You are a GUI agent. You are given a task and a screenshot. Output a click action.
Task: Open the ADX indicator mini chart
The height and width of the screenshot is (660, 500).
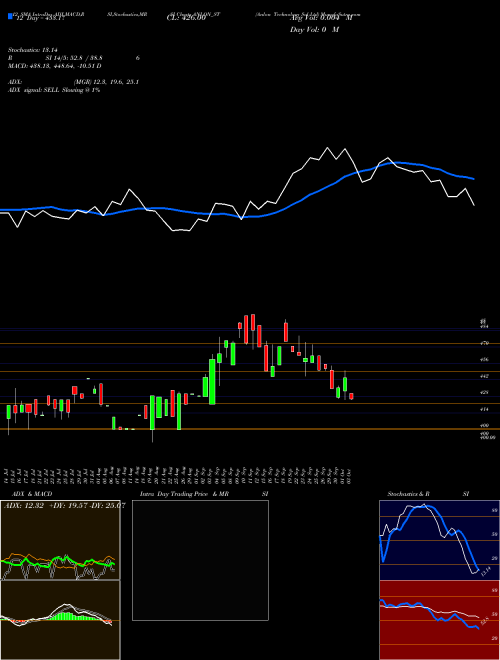pos(60,540)
